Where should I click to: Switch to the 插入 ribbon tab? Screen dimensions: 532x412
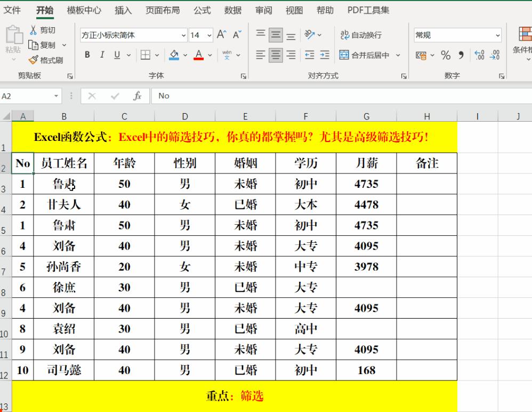click(x=123, y=10)
